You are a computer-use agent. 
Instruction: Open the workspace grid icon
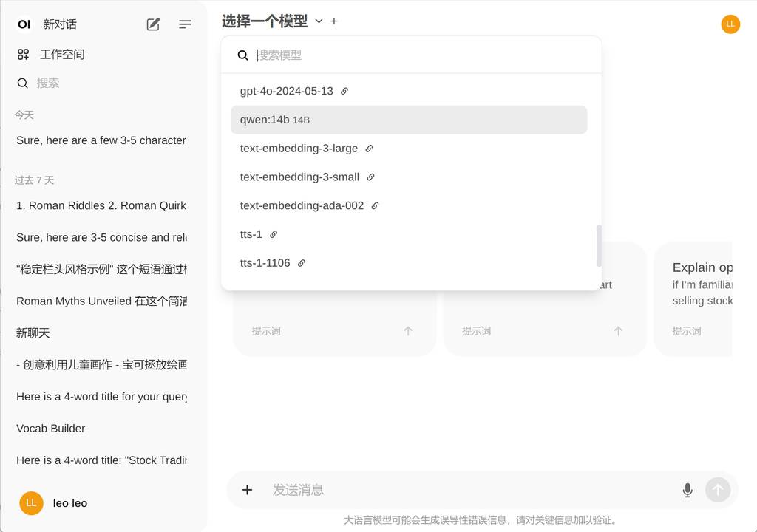[24, 54]
